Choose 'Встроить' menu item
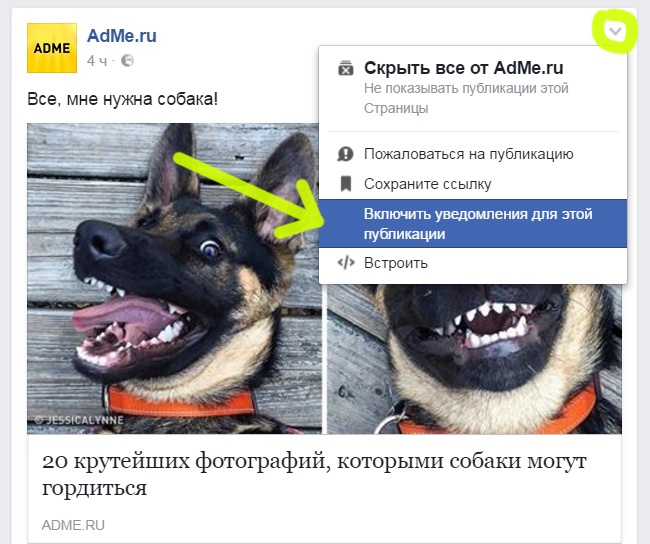Viewport: 650px width, 544px height. 395,263
